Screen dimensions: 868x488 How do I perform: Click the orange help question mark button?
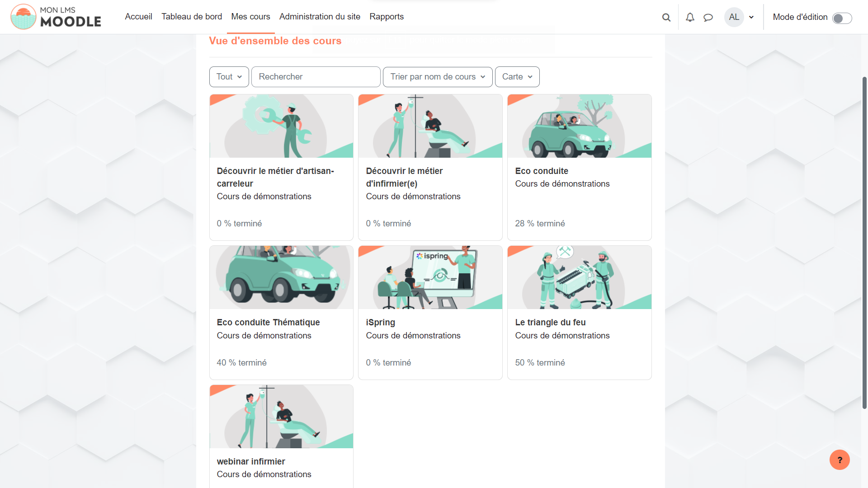pos(840,460)
